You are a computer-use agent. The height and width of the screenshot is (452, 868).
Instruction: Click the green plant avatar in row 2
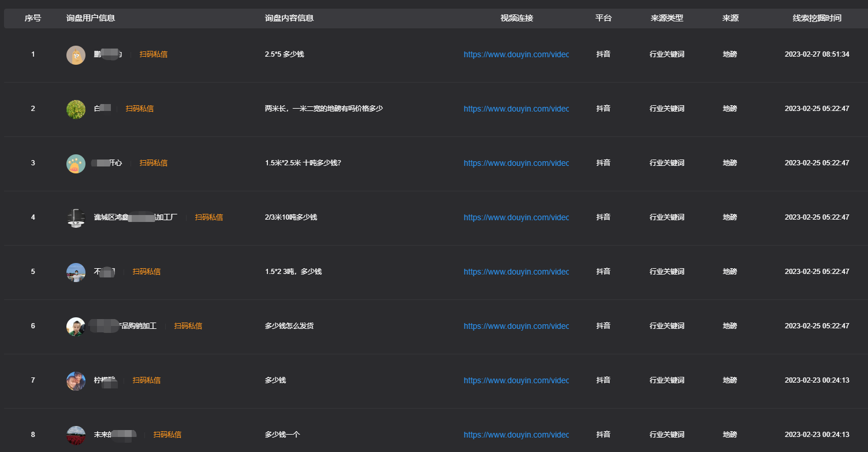click(x=76, y=109)
